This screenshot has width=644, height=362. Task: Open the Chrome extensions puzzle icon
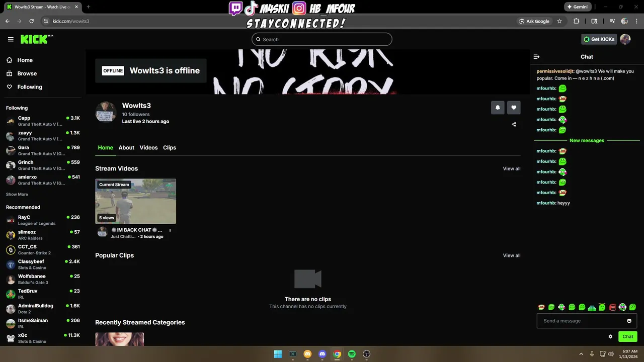pyautogui.click(x=577, y=21)
